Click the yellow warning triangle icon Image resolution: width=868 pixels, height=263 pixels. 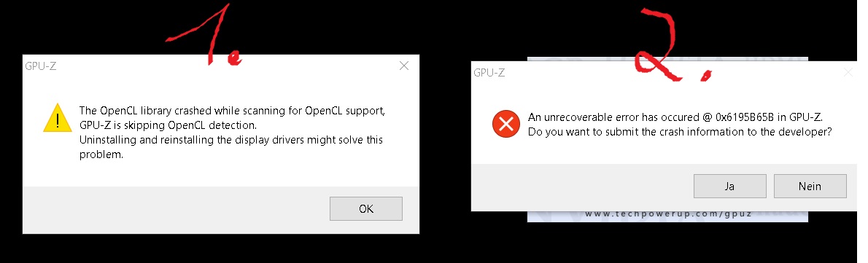[x=58, y=117]
